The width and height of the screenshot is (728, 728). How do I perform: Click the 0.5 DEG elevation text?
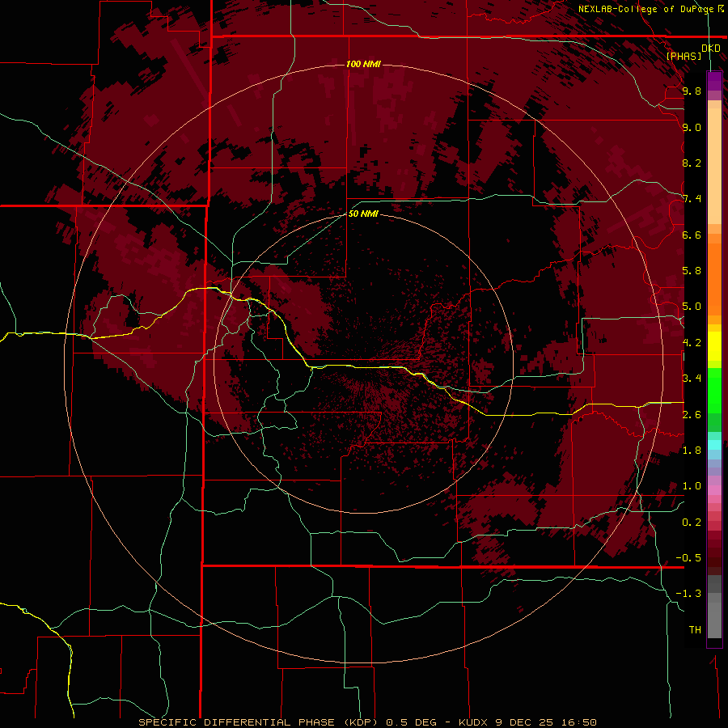pyautogui.click(x=412, y=722)
